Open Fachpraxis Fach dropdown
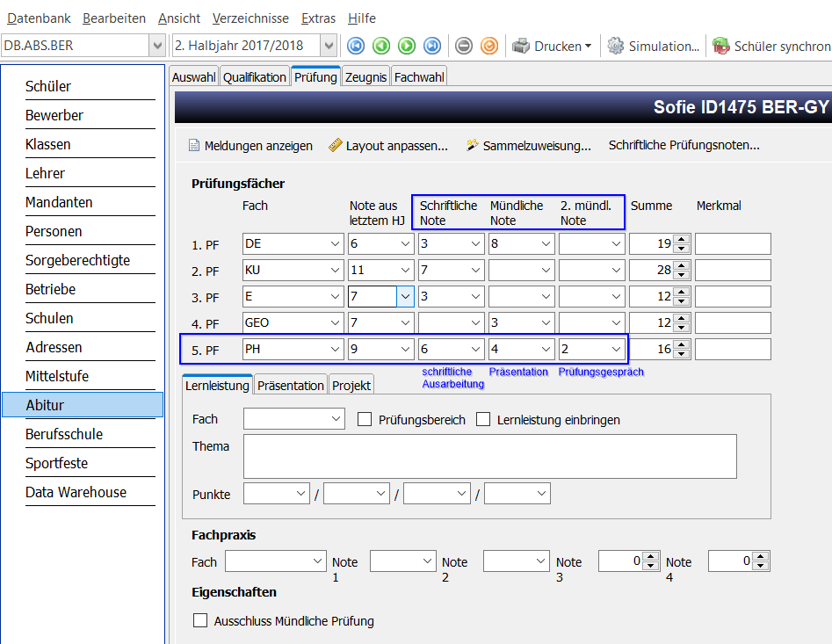The height and width of the screenshot is (644, 832). [x=317, y=561]
